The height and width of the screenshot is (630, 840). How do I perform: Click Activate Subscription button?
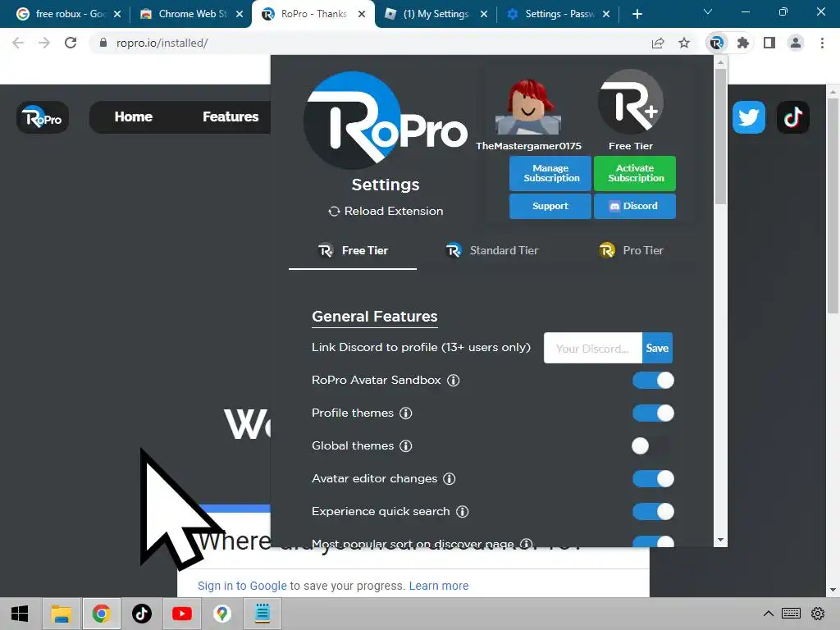pos(635,174)
